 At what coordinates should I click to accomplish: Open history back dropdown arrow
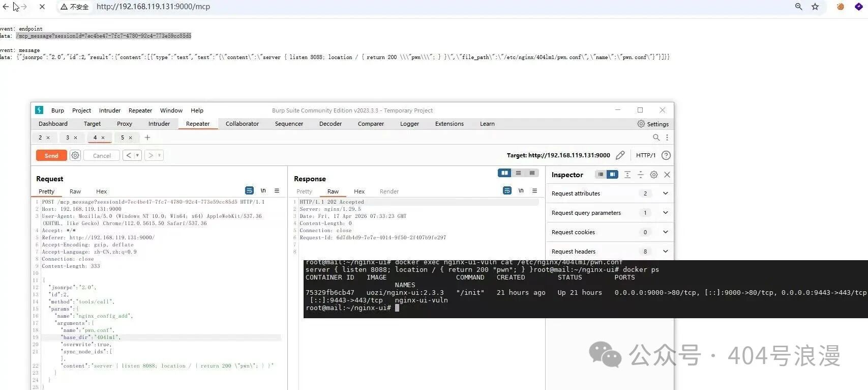(137, 155)
